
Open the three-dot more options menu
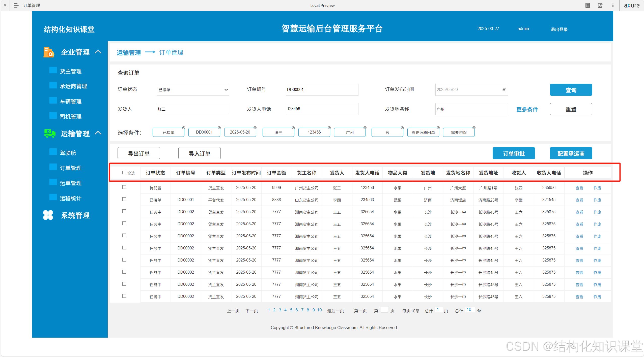[x=613, y=5]
